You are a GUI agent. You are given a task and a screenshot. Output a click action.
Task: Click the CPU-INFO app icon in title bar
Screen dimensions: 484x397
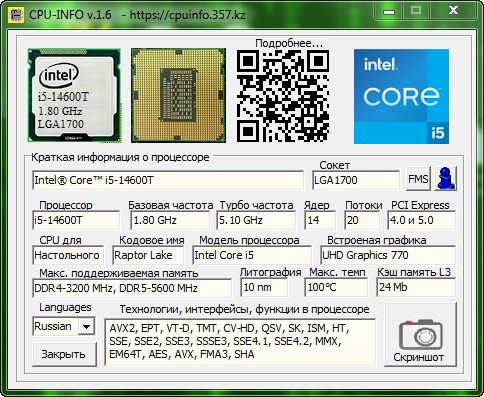pyautogui.click(x=15, y=15)
